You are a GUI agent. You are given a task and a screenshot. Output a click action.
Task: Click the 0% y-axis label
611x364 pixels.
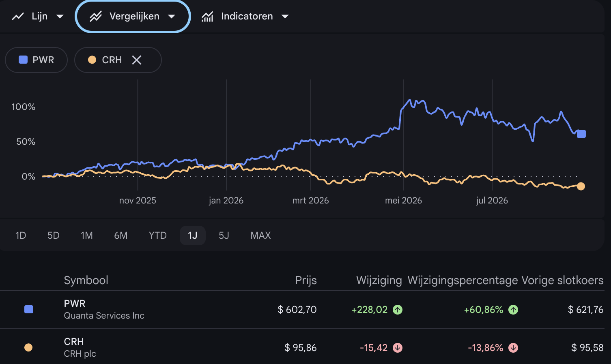coord(28,177)
